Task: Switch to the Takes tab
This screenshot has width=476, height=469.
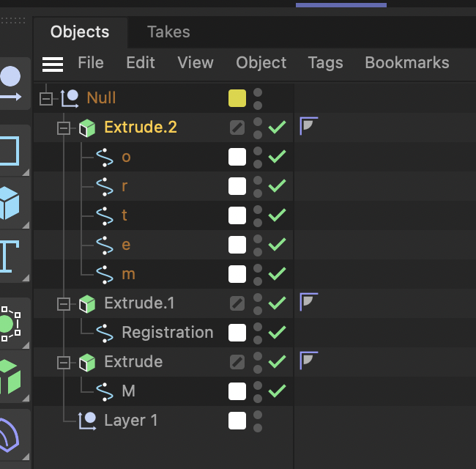Action: [x=168, y=32]
